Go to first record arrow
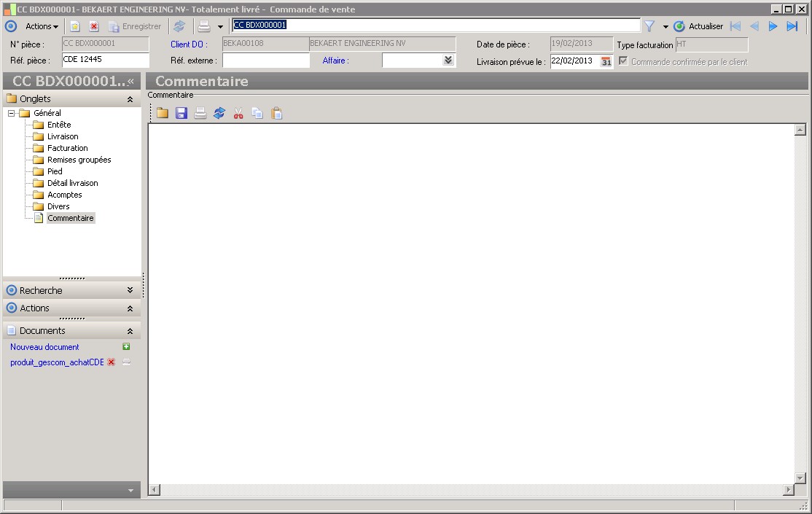Viewport: 812px width, 514px height. [735, 26]
